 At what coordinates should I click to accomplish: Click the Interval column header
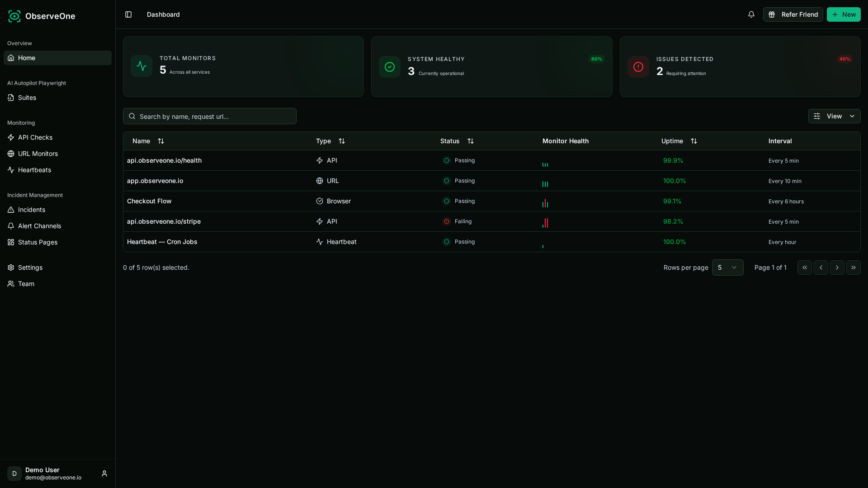[780, 141]
